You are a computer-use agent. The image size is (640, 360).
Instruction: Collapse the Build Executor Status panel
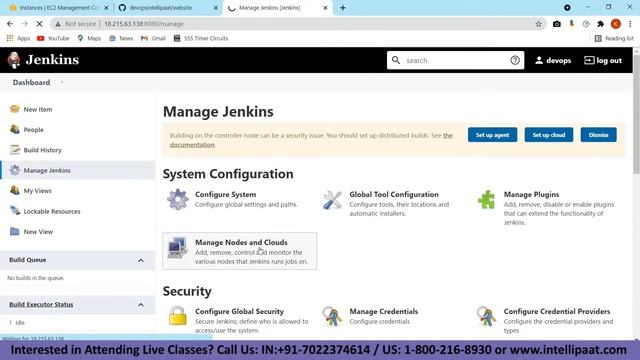(141, 305)
